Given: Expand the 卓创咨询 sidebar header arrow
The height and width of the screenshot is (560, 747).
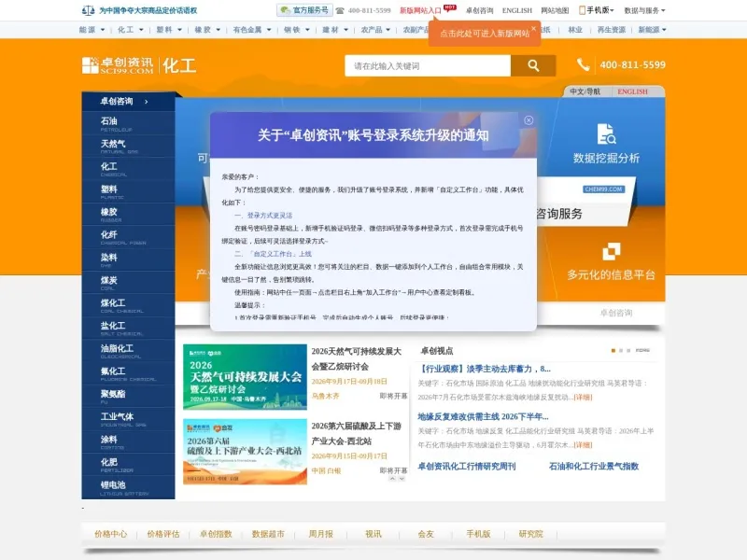Looking at the screenshot, I should (147, 102).
